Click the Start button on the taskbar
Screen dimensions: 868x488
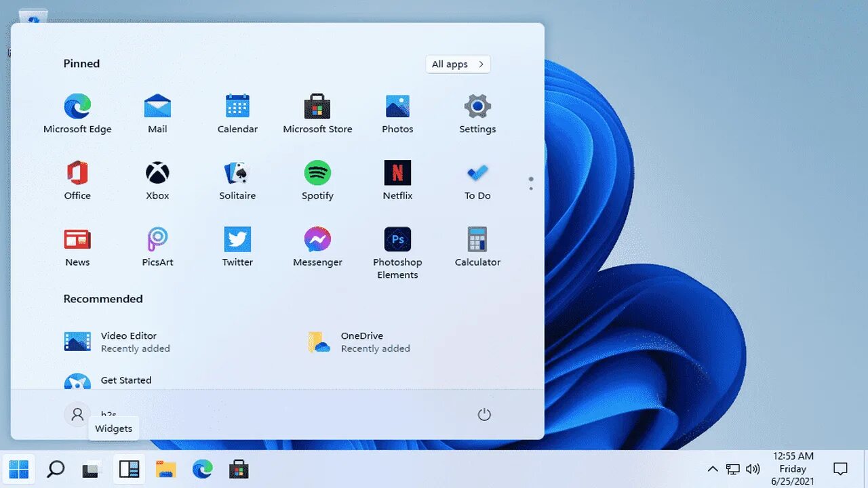click(19, 468)
